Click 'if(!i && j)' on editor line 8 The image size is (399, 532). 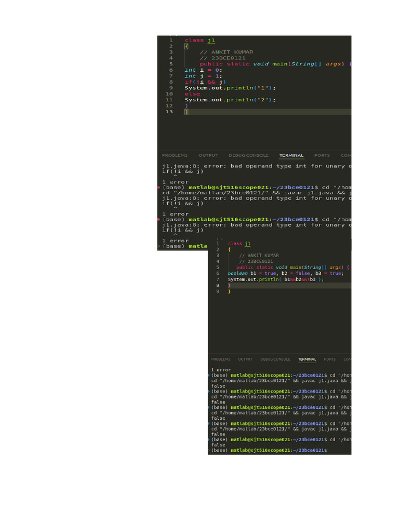pos(205,82)
